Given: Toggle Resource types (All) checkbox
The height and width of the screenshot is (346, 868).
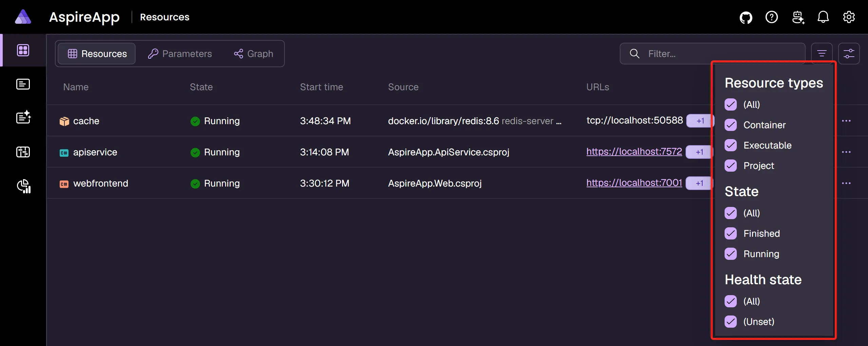Looking at the screenshot, I should [x=731, y=104].
